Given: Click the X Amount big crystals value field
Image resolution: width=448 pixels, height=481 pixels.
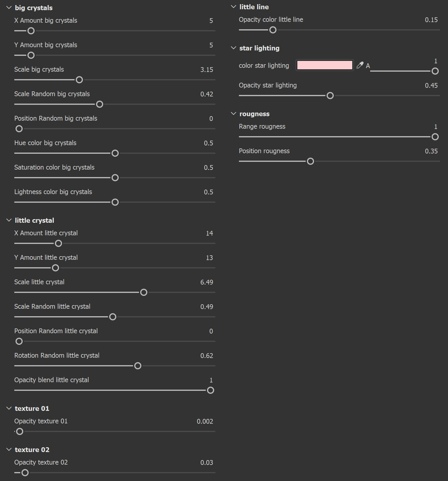Looking at the screenshot, I should [x=211, y=21].
